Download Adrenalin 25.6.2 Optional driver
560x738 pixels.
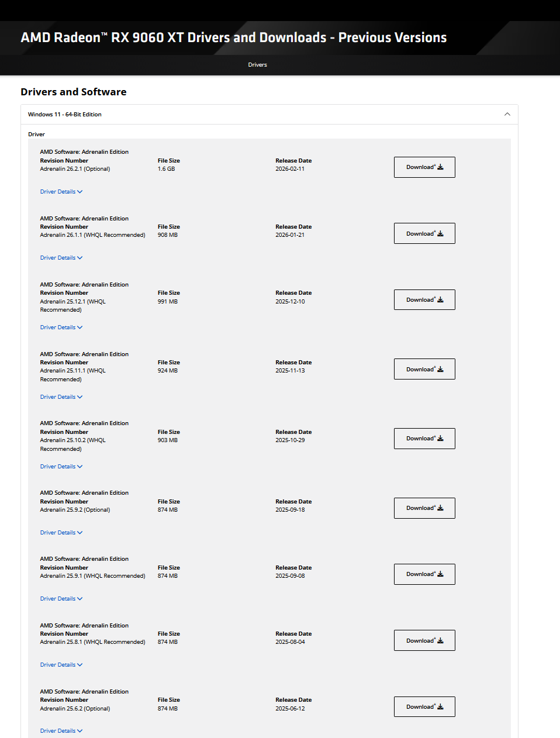[x=424, y=706]
